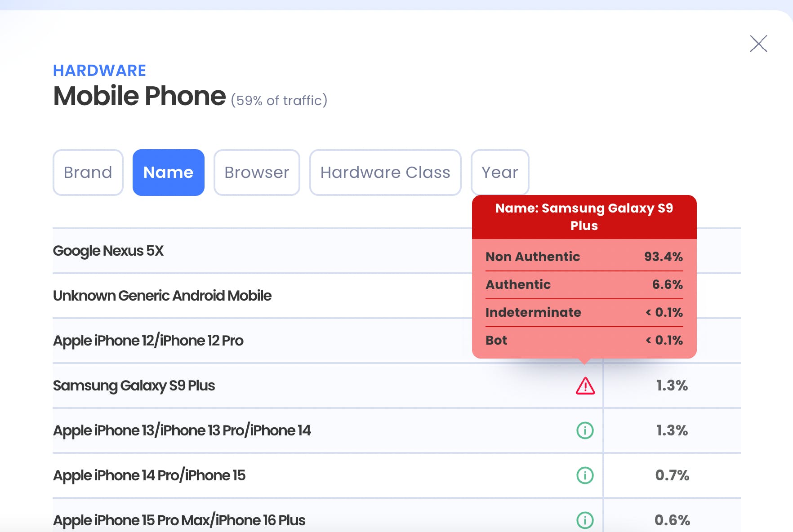
Task: Close the Mobile Phone hardware panel
Action: tap(758, 44)
